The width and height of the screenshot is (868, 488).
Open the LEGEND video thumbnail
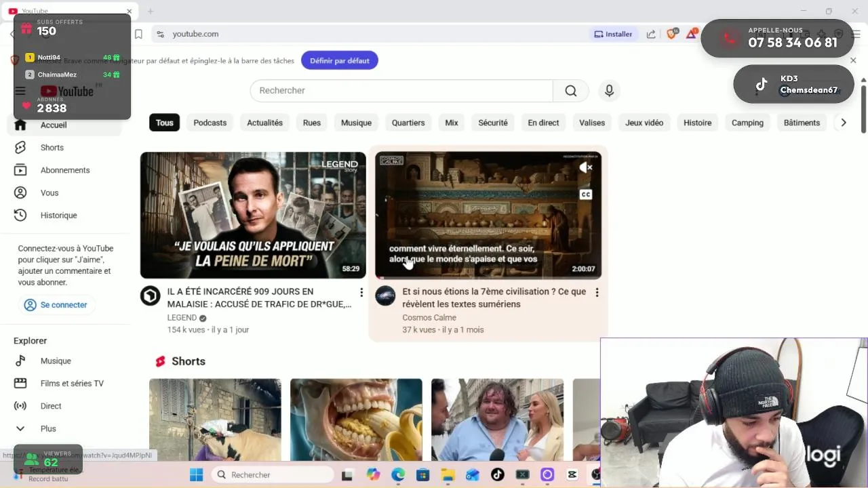(253, 215)
